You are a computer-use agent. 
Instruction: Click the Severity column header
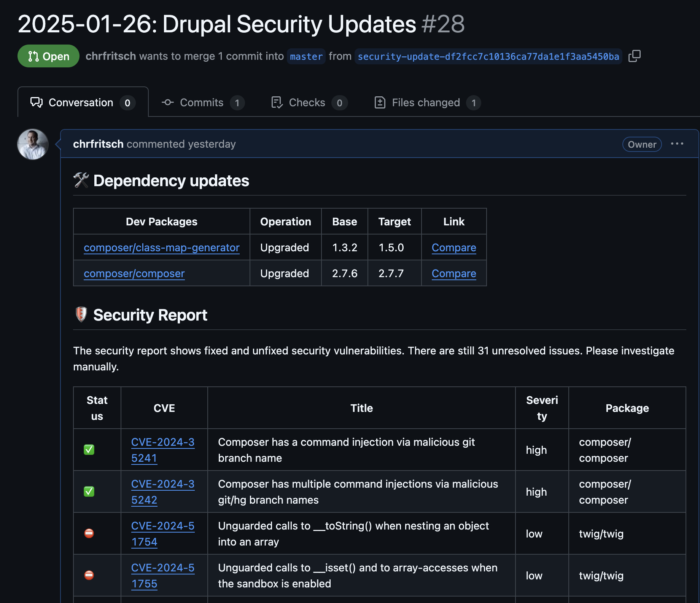pos(542,408)
